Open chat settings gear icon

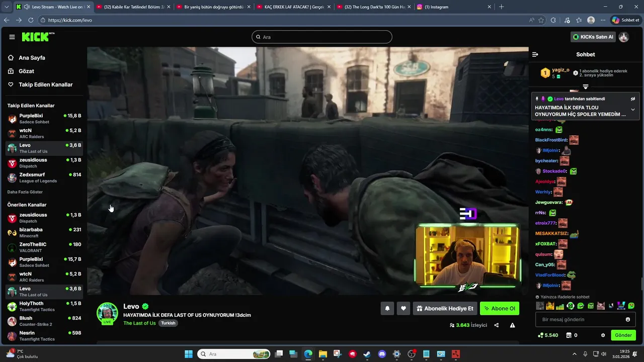603,335
